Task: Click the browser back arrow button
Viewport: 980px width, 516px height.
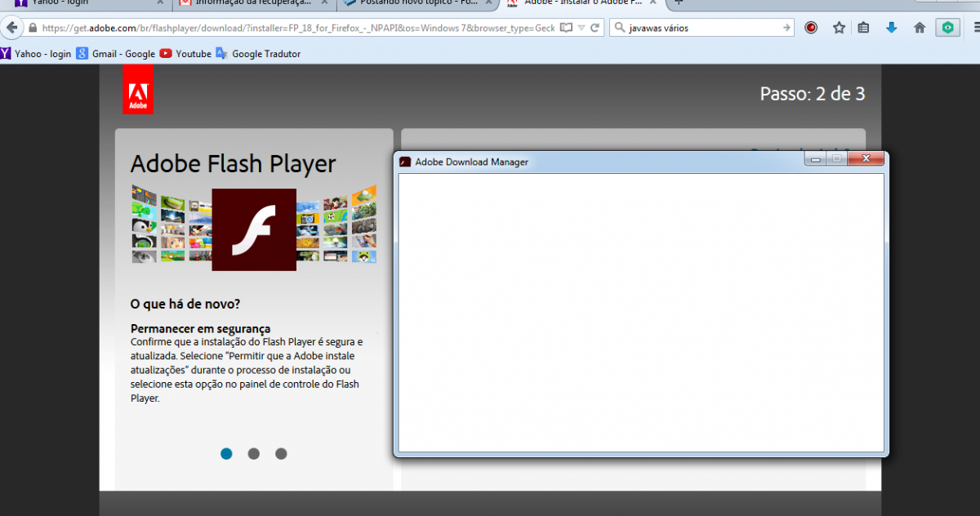Action: 11,28
